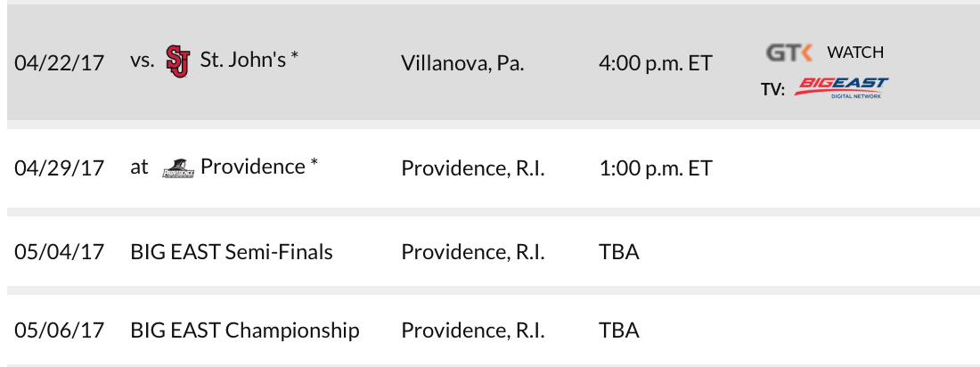The height and width of the screenshot is (367, 980).
Task: Click the St. John's red logo icon
Action: click(x=177, y=61)
